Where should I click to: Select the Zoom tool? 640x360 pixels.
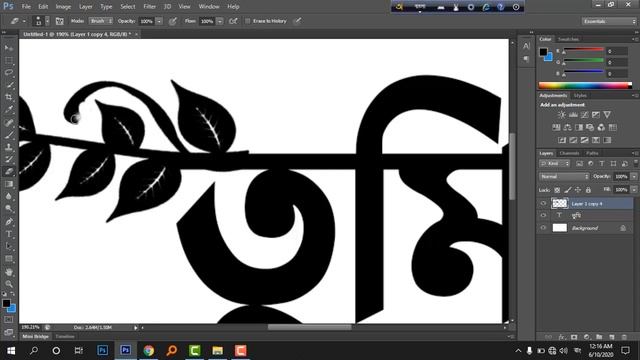click(x=9, y=284)
